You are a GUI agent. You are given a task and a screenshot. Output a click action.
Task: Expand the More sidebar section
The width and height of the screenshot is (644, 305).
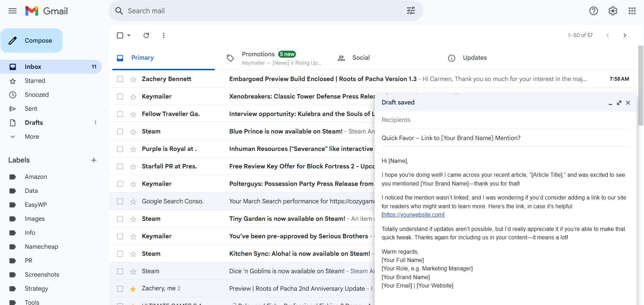tap(31, 137)
